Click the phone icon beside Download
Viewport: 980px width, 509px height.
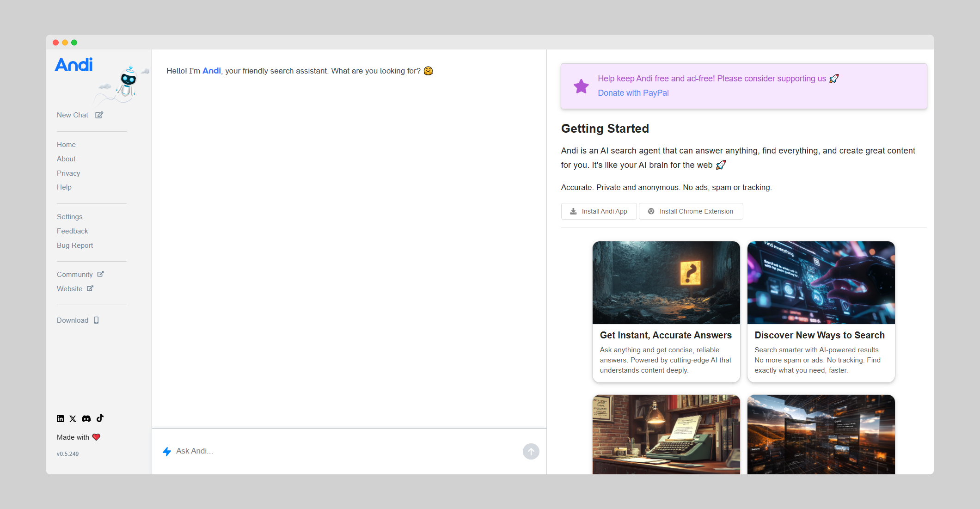[x=96, y=320]
